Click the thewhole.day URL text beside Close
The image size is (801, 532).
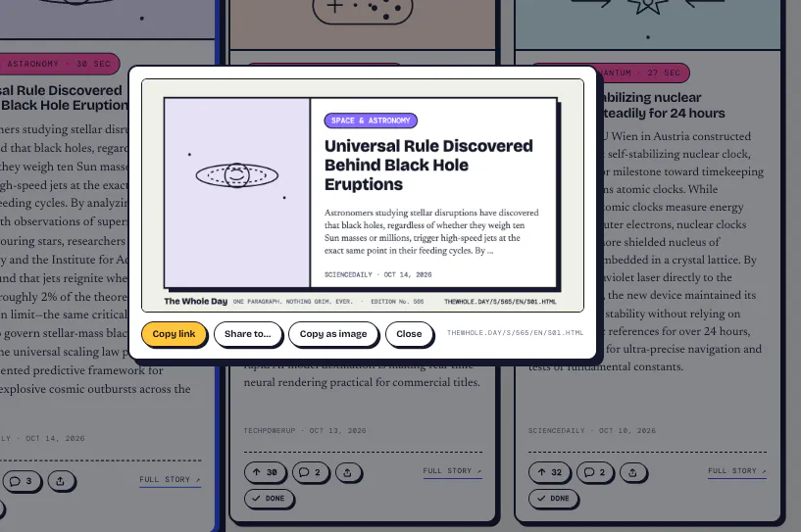[515, 333]
